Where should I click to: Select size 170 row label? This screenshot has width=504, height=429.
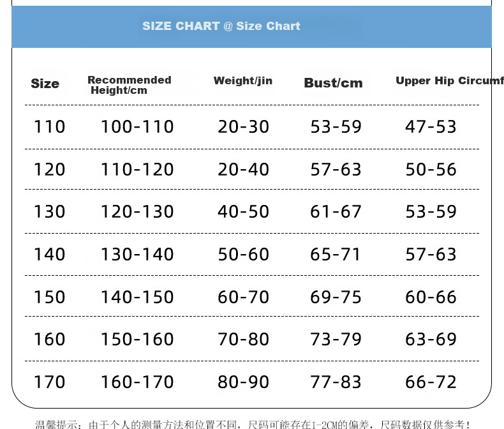point(50,382)
